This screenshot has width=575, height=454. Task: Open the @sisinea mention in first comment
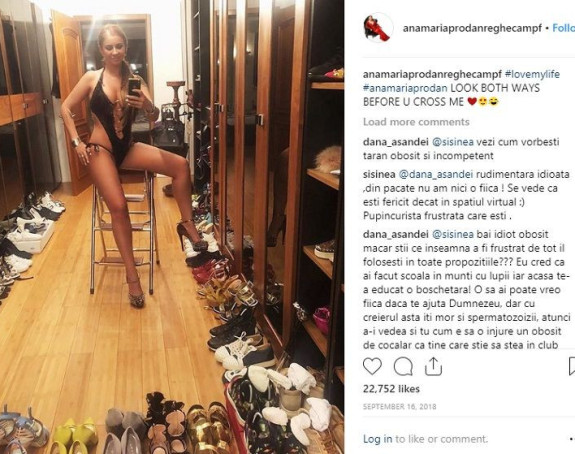tap(453, 142)
